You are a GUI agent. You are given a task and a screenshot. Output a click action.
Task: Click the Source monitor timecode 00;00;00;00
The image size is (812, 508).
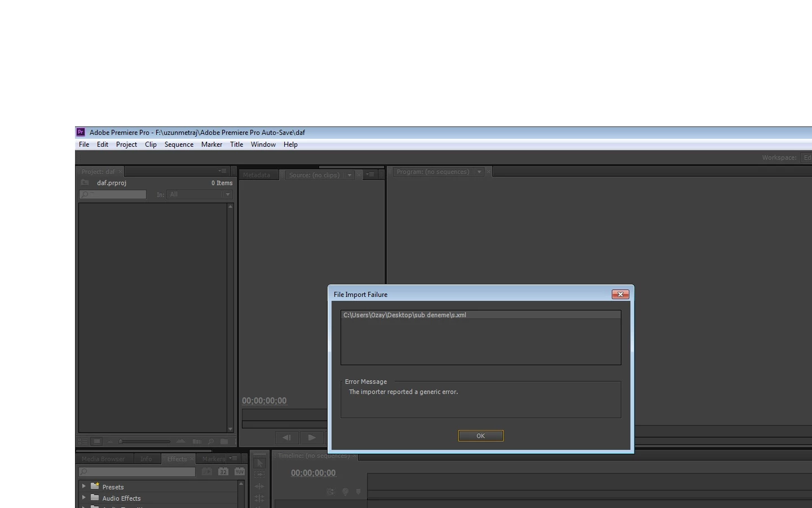click(x=264, y=401)
